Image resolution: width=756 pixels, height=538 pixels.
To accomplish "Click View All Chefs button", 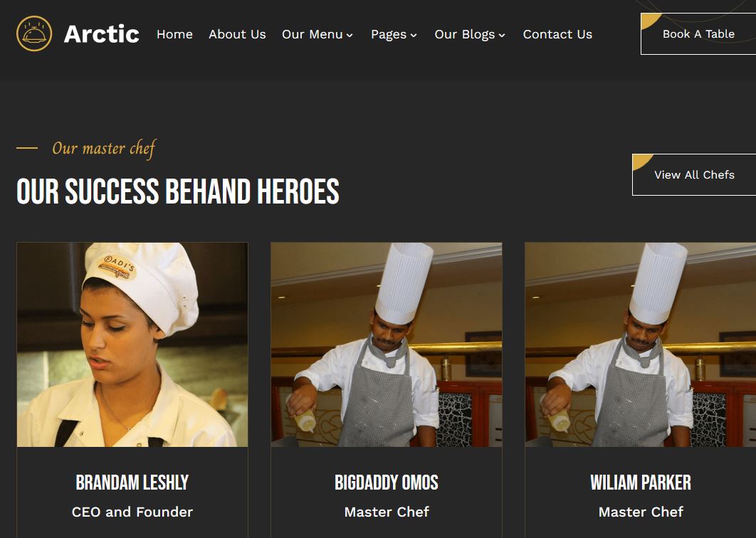I will (694, 174).
